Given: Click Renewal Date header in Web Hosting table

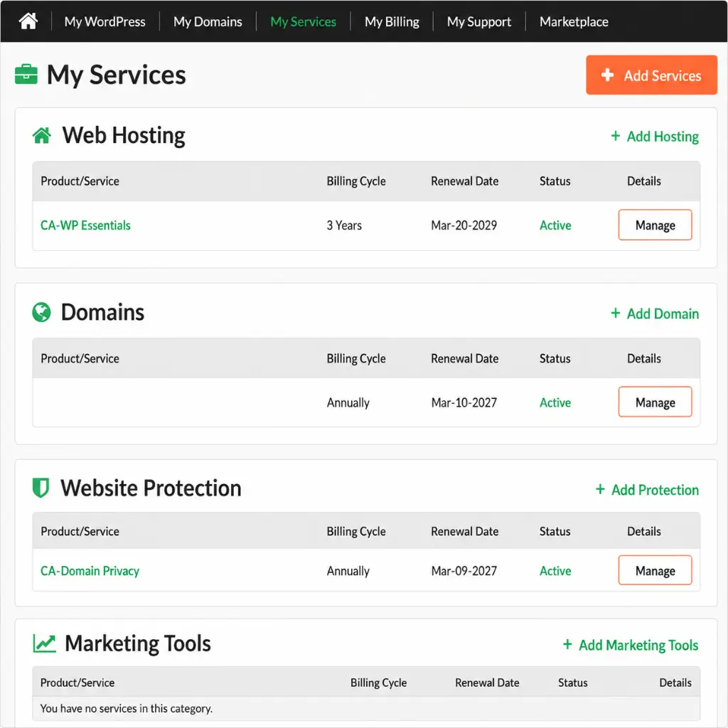Looking at the screenshot, I should point(465,181).
